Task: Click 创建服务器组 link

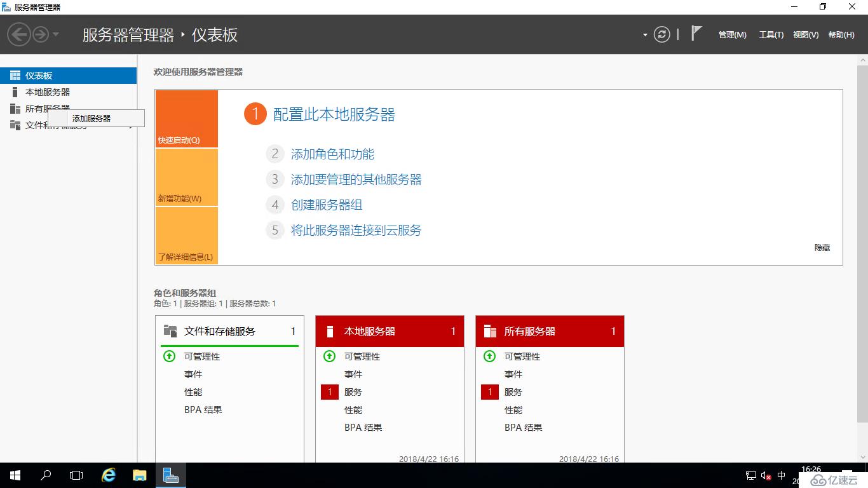Action: pyautogui.click(x=327, y=205)
